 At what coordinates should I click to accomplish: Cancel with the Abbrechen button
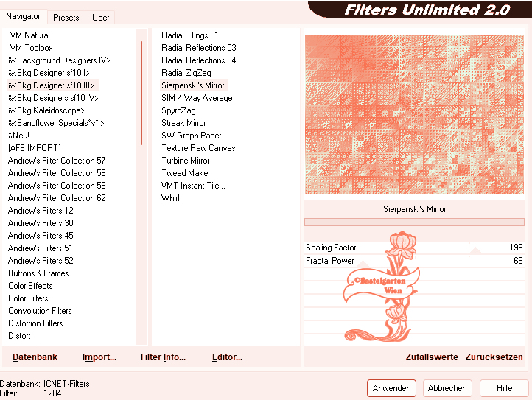(447, 388)
